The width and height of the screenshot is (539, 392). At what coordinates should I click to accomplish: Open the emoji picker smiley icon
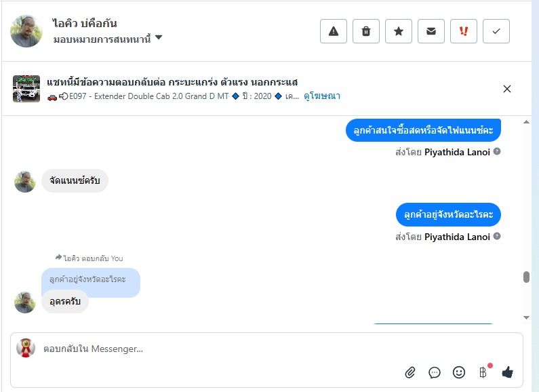[x=459, y=372]
